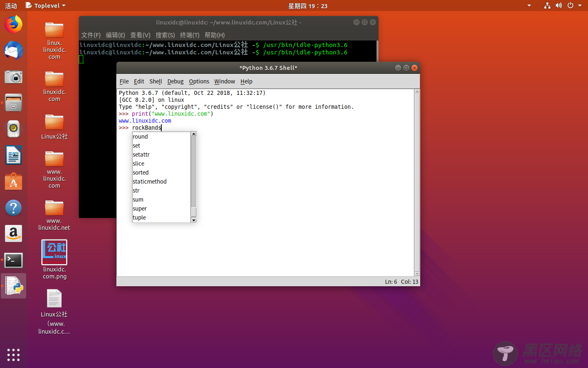
Task: Choose 'sorted' in the autocomplete list
Action: pyautogui.click(x=162, y=173)
